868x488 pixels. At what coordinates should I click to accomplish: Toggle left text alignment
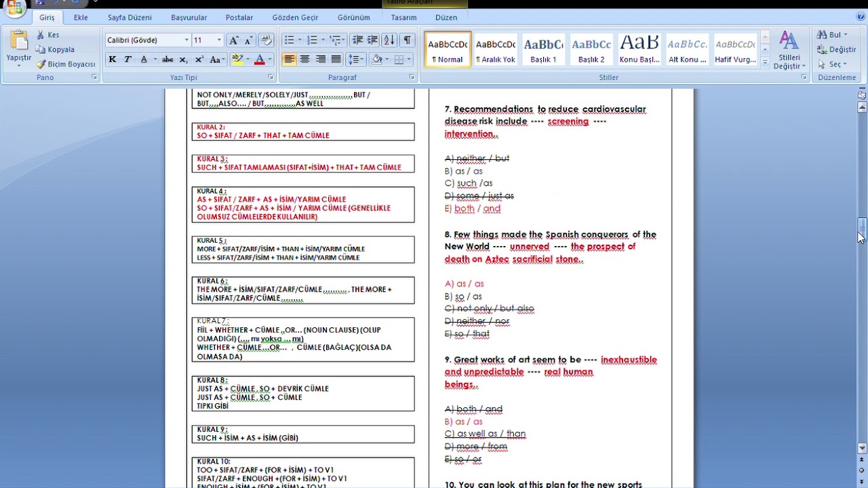pos(289,60)
